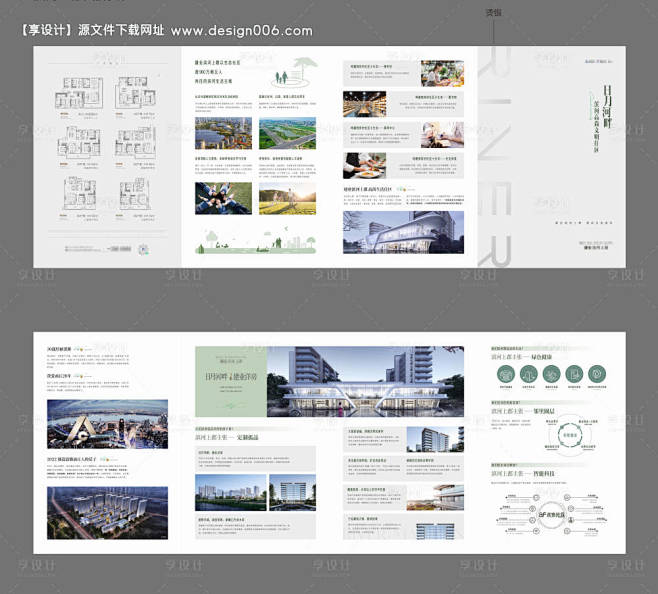
Task: Open the city skyline with A-shaped tower photo
Action: click(x=107, y=424)
